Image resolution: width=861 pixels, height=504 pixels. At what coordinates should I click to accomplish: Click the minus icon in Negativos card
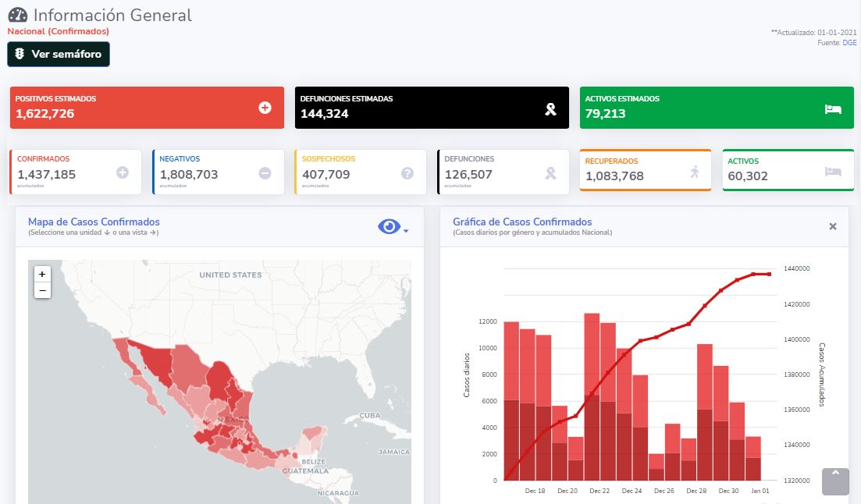[x=265, y=172]
